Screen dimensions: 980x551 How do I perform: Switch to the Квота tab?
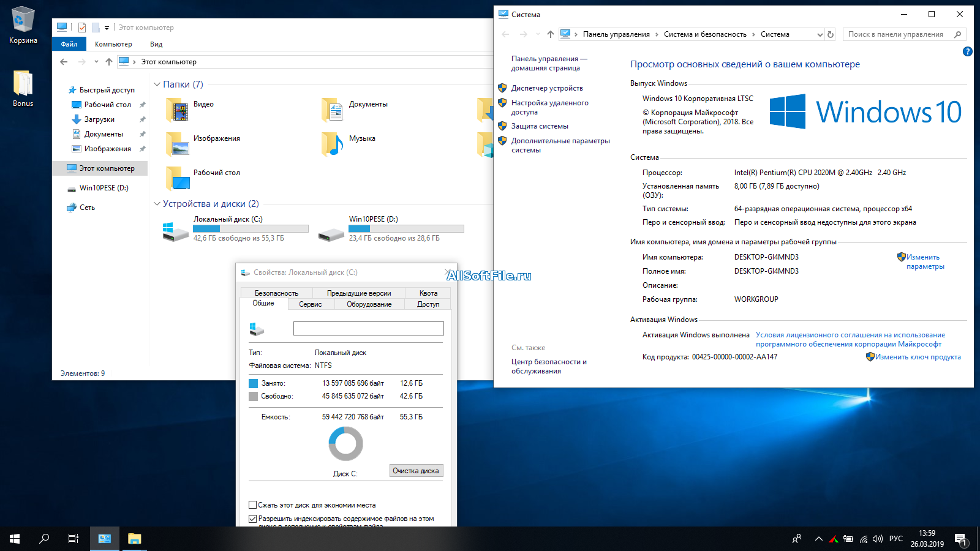tap(428, 293)
